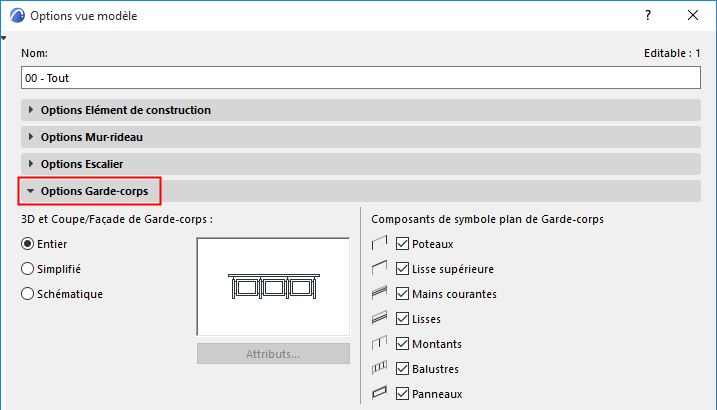The image size is (717, 410).
Task: Collapse the Options Garde-corps section
Action: 96,190
